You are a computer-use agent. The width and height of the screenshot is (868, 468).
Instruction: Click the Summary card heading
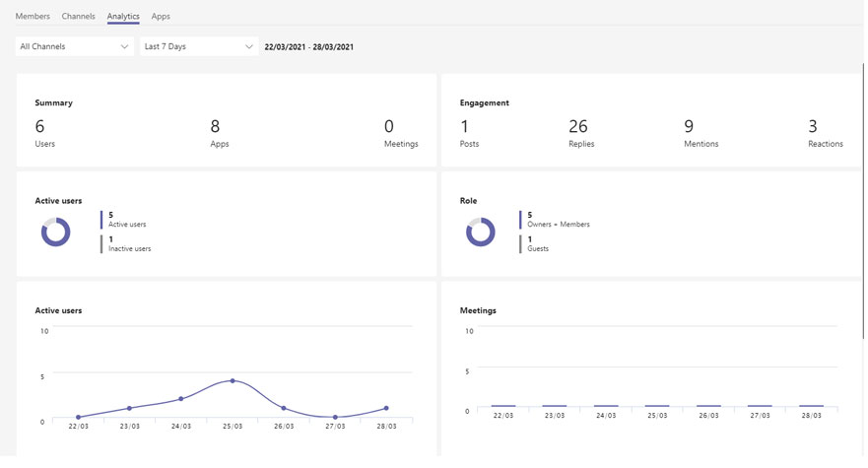(54, 103)
